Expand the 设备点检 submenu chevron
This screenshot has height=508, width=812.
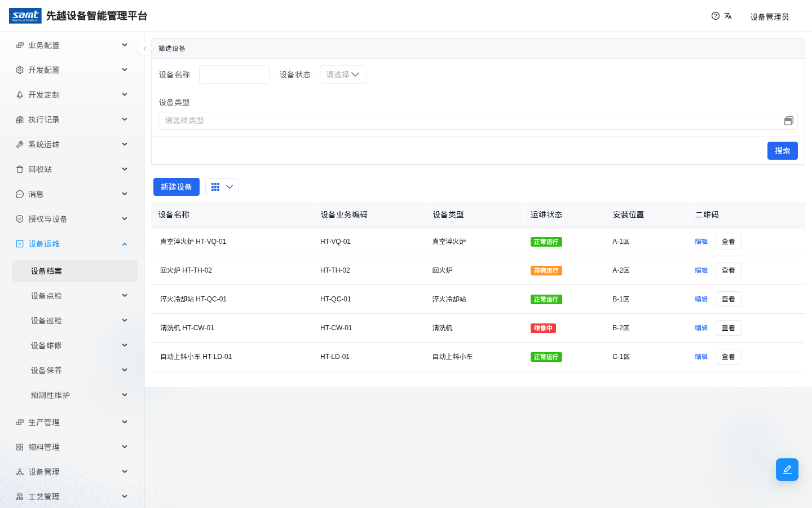click(125, 296)
